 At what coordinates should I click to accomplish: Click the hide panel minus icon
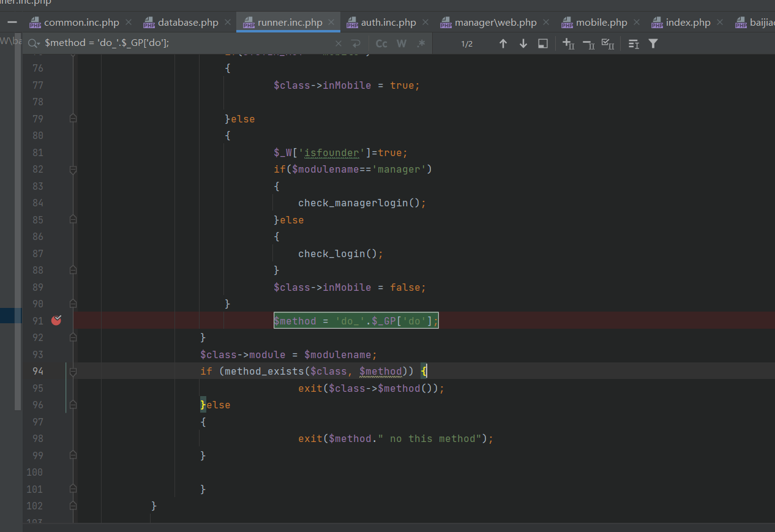pyautogui.click(x=12, y=21)
